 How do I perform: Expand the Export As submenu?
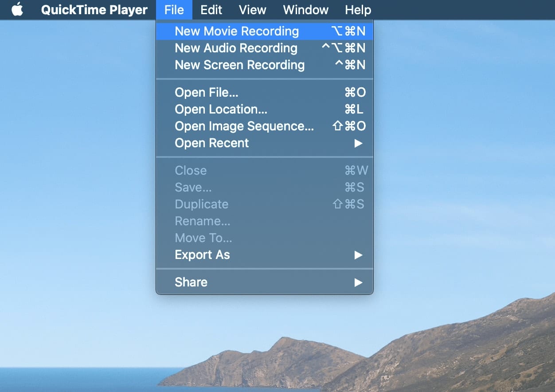pyautogui.click(x=202, y=255)
